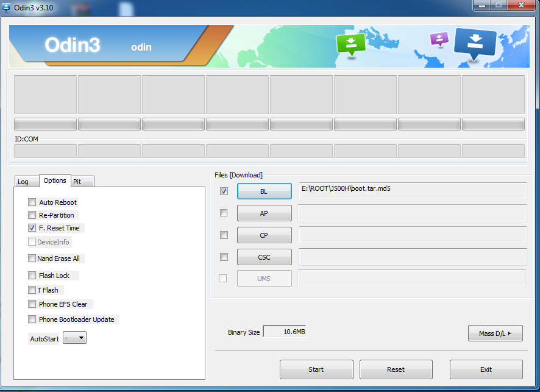This screenshot has width=540, height=392.
Task: Enable the Auto Reboot checkbox
Action: click(32, 202)
